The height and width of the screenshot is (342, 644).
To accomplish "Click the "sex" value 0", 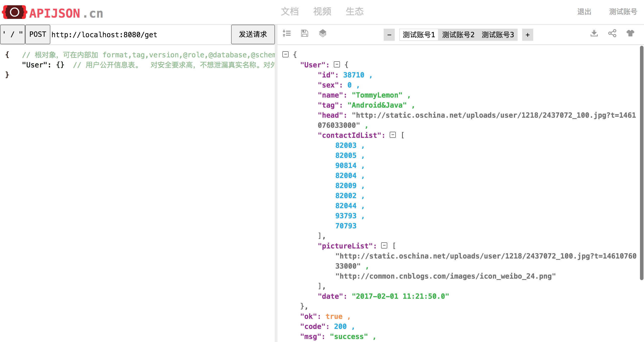I will tap(349, 85).
